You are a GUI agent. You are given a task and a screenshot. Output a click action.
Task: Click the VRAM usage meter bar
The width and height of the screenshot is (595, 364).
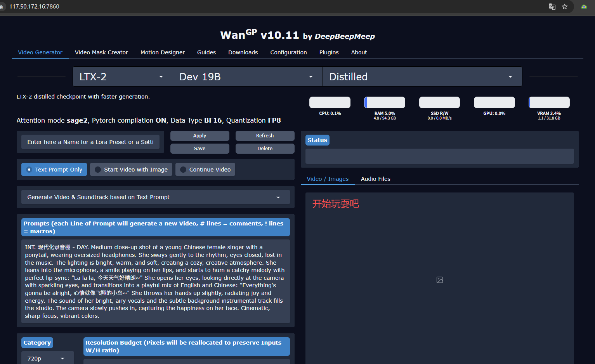pos(549,102)
